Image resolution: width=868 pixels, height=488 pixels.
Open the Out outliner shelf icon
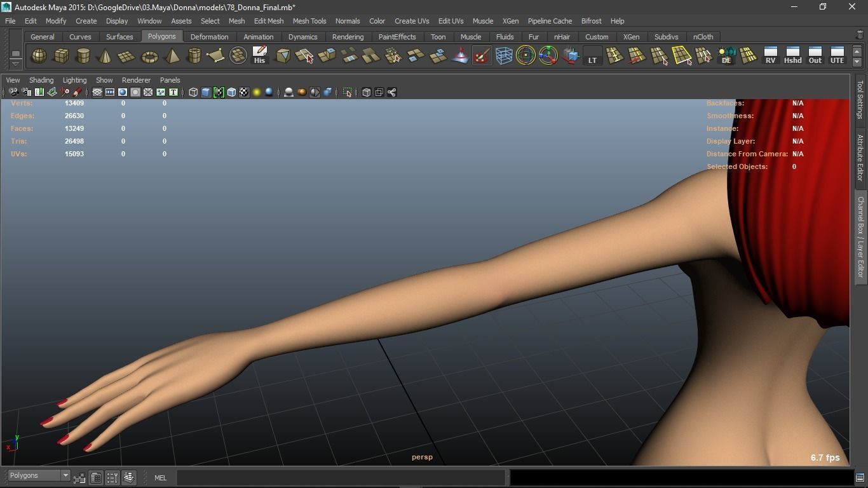pos(815,56)
